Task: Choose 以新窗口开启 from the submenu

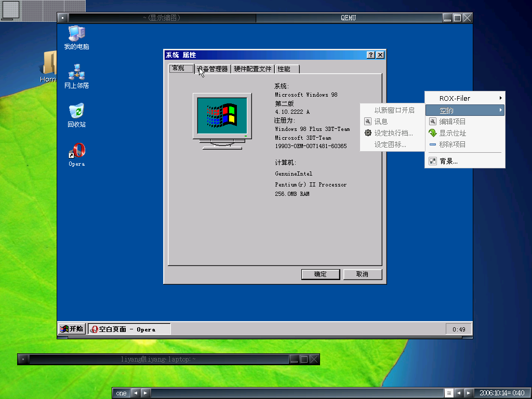Action: click(392, 110)
